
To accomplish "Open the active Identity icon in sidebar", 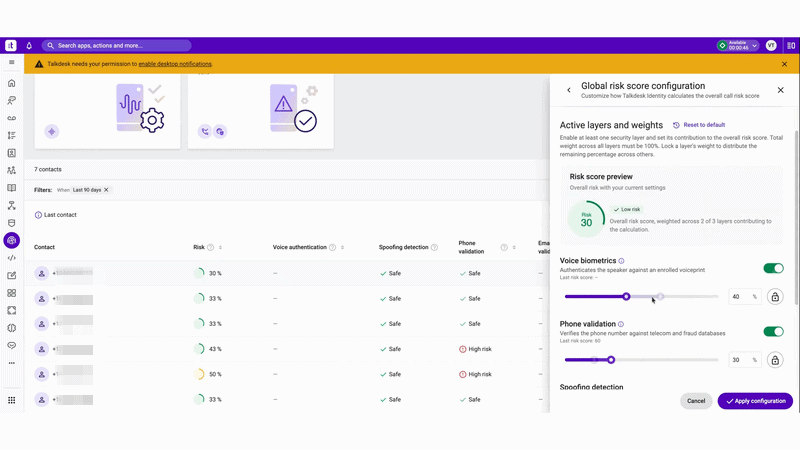I will [x=12, y=240].
